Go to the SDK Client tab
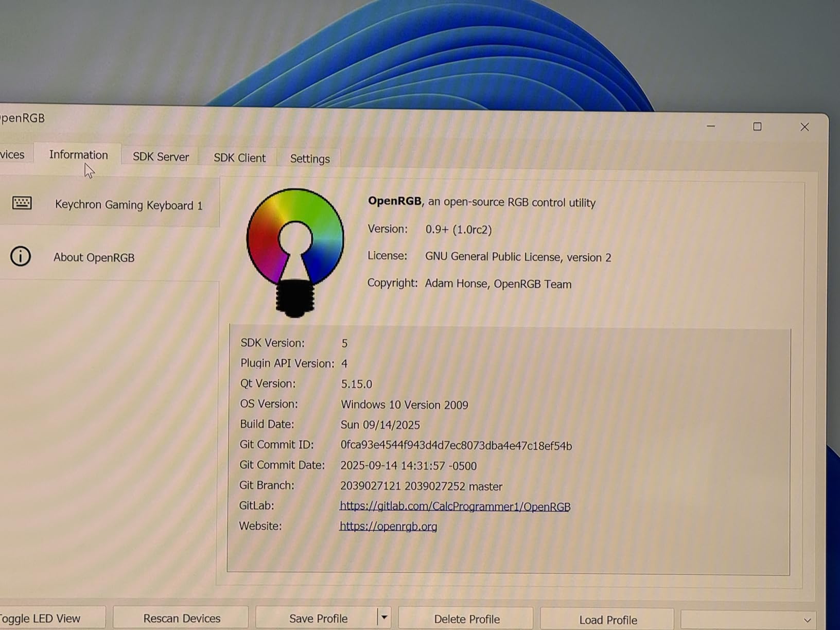Image resolution: width=840 pixels, height=630 pixels. (x=239, y=158)
